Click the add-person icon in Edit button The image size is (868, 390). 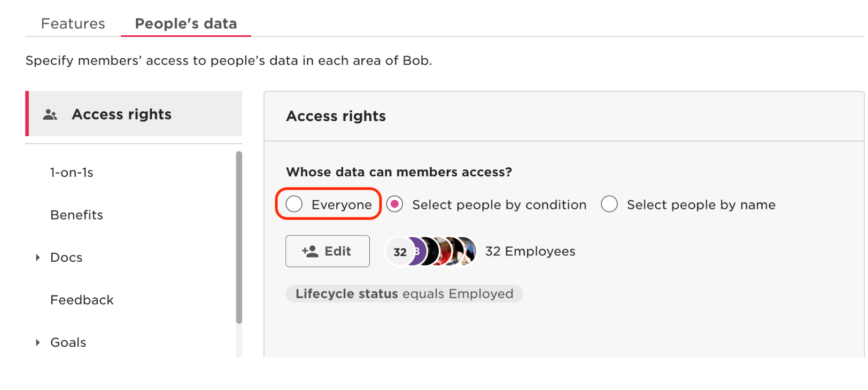310,251
